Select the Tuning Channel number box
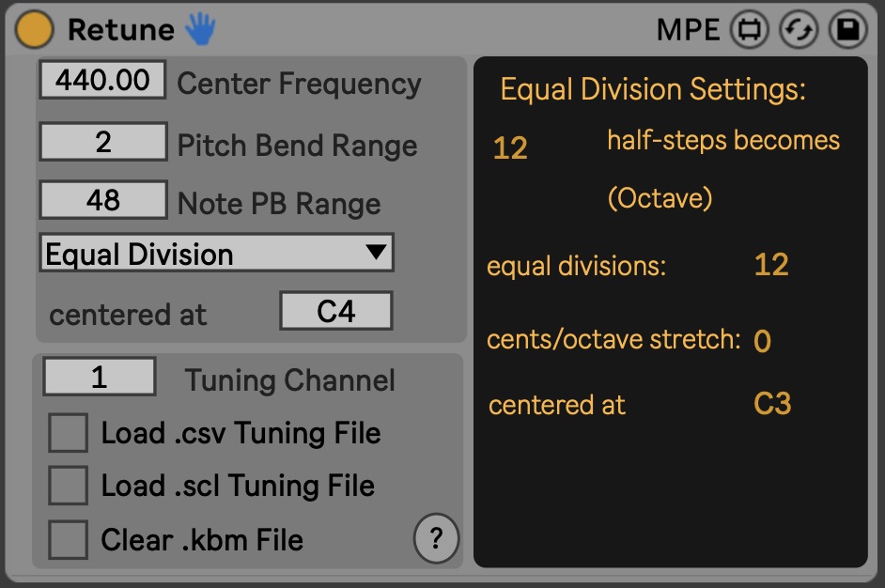 click(x=100, y=377)
